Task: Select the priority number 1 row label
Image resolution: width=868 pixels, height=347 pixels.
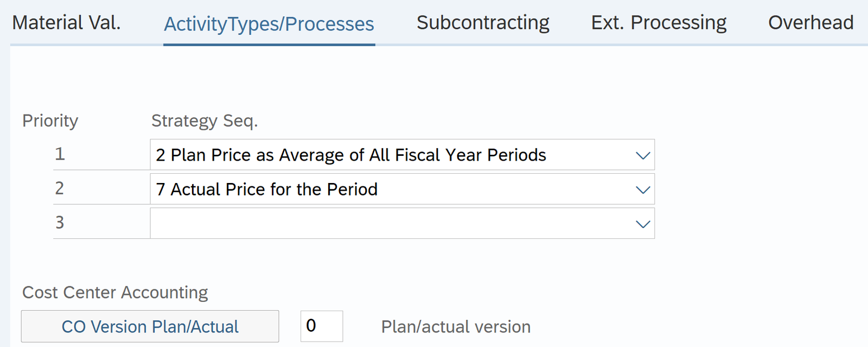Action: (x=60, y=154)
